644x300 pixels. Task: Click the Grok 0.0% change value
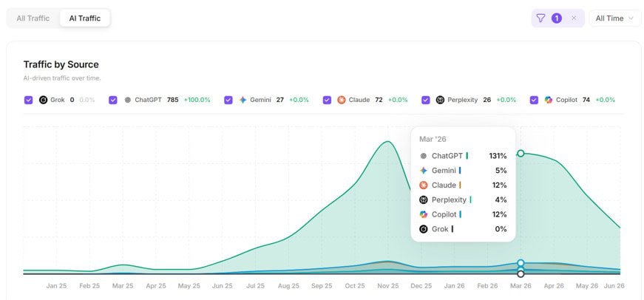[87, 100]
